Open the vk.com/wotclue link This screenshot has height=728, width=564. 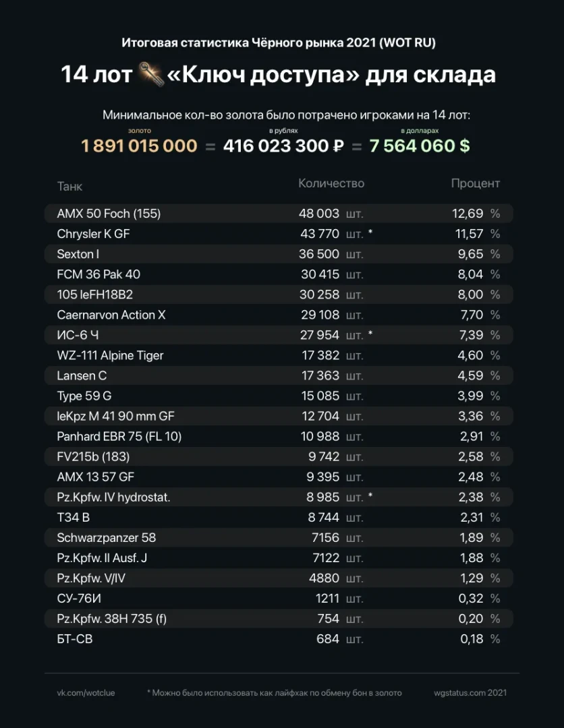click(86, 692)
